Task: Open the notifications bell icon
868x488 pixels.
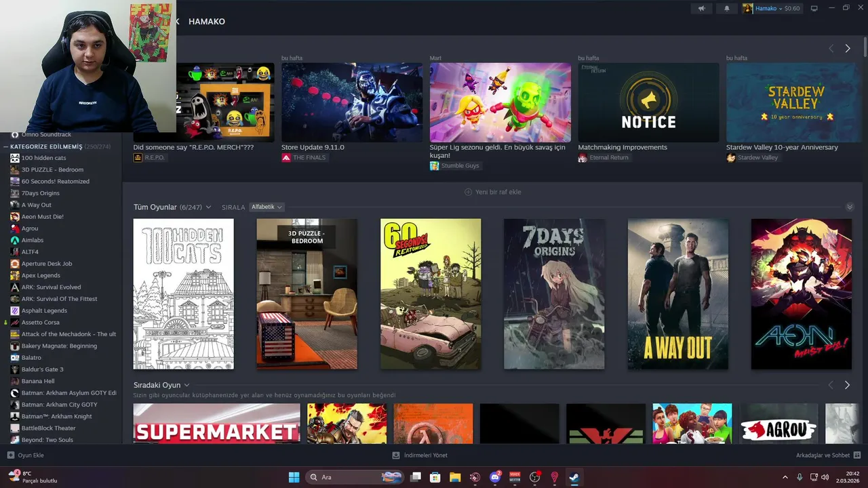Action: coord(728,8)
